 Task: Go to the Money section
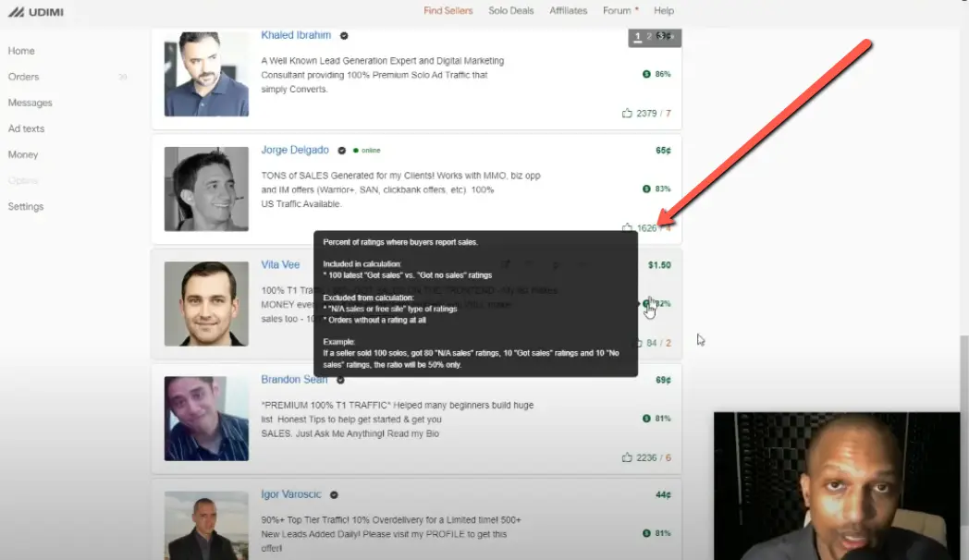point(23,154)
